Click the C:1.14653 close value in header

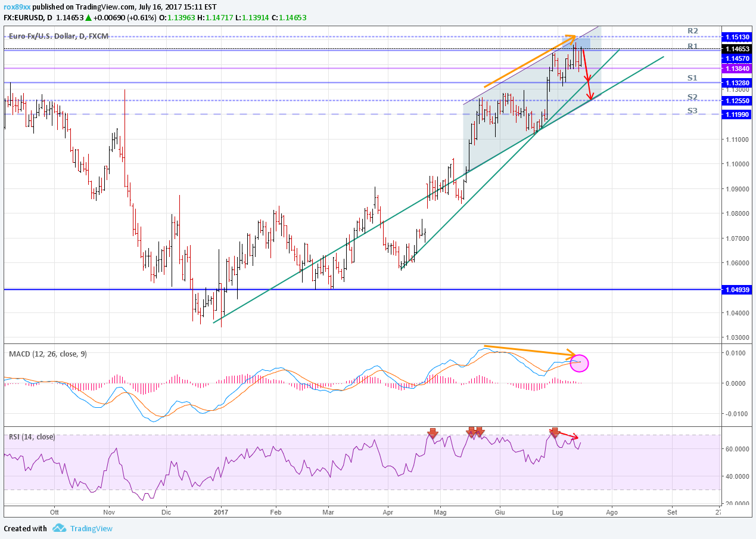[x=289, y=18]
